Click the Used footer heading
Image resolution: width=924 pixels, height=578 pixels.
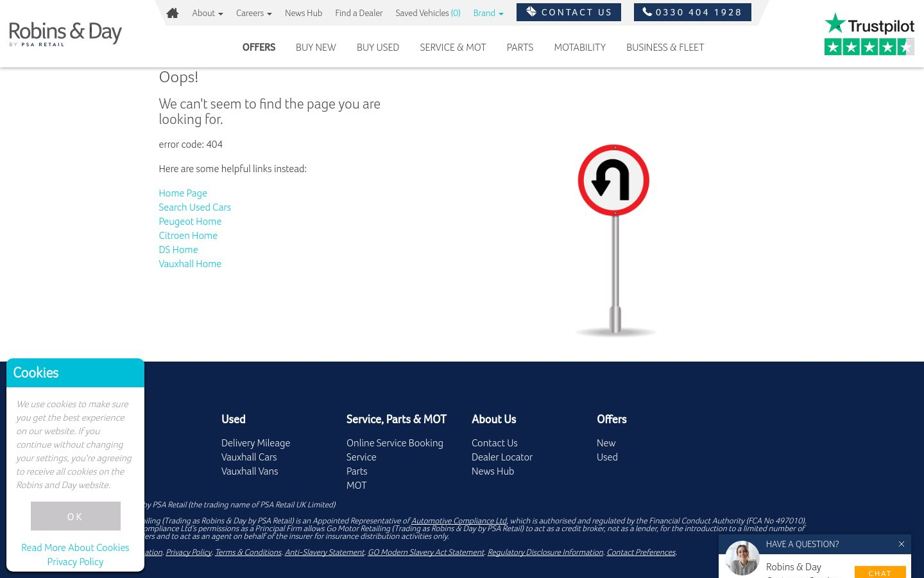coord(234,419)
